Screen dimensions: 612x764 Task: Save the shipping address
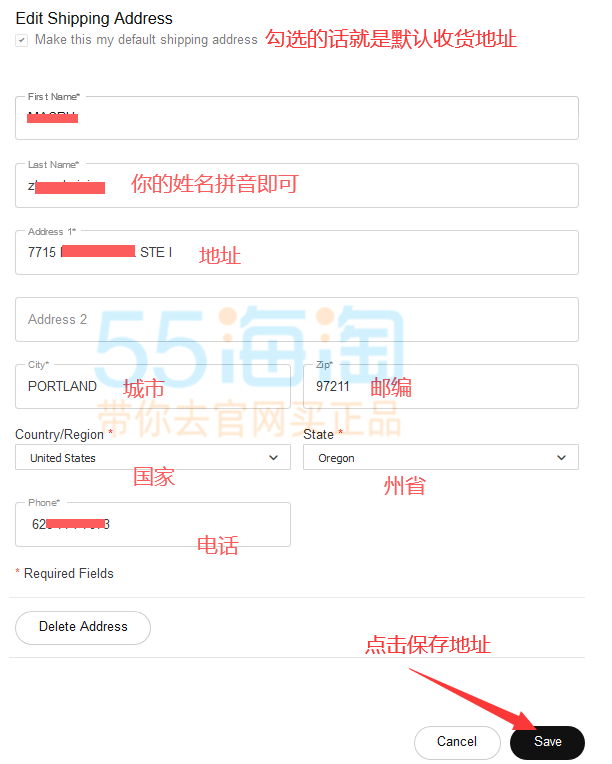[x=547, y=742]
